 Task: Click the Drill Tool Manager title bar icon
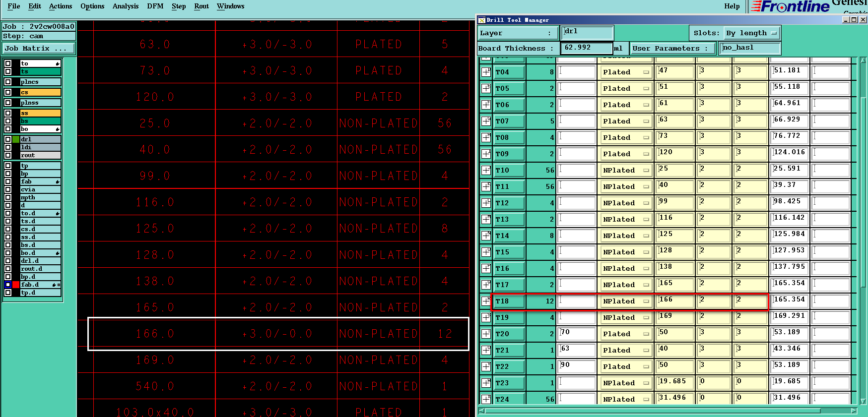coord(481,20)
